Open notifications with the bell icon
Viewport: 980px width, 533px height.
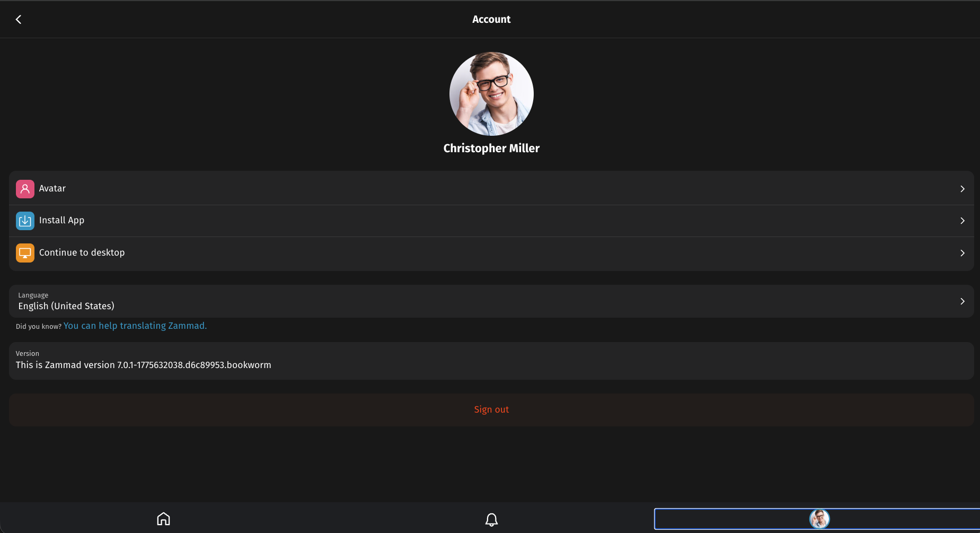pos(491,519)
